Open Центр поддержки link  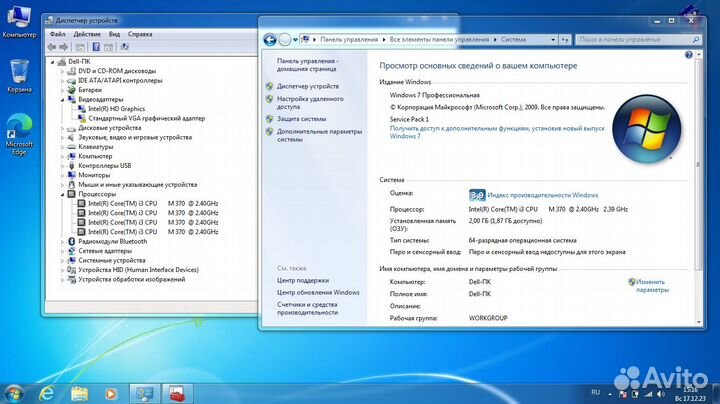click(x=303, y=281)
